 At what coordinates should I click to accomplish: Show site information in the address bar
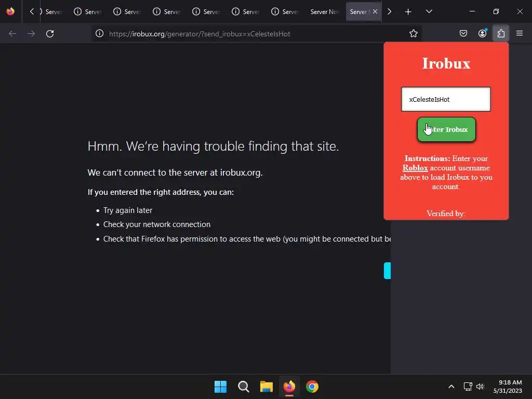coord(99,34)
